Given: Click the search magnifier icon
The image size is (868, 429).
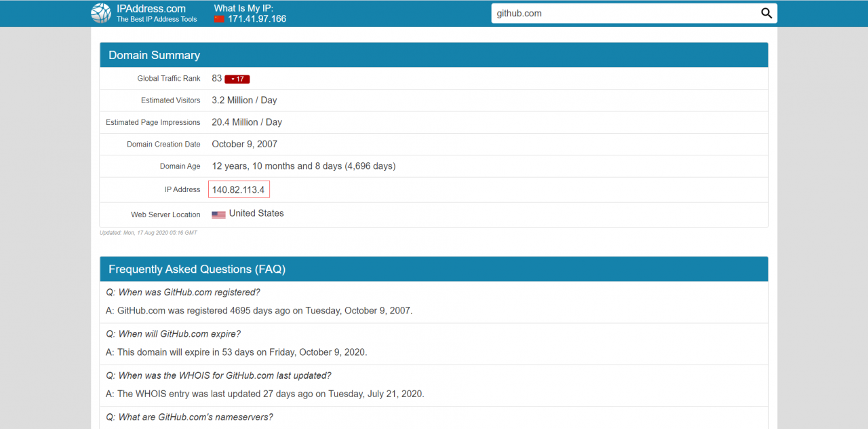Looking at the screenshot, I should [766, 14].
